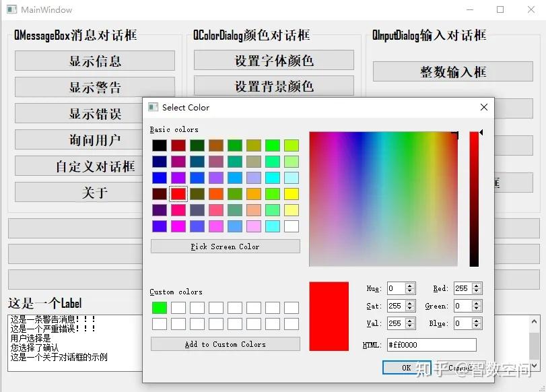This screenshot has height=392, width=546.
Task: Increment the Hue value with the up arrow
Action: click(411, 286)
